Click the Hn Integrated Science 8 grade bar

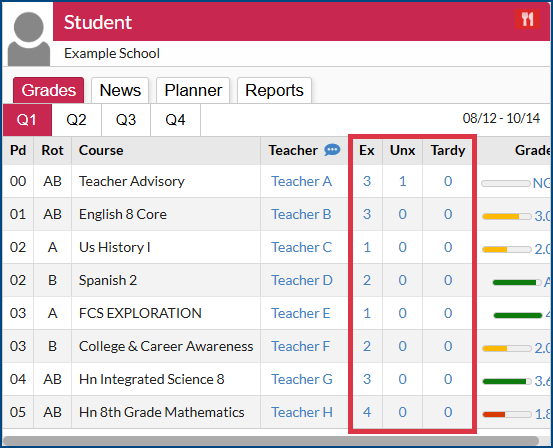(507, 381)
